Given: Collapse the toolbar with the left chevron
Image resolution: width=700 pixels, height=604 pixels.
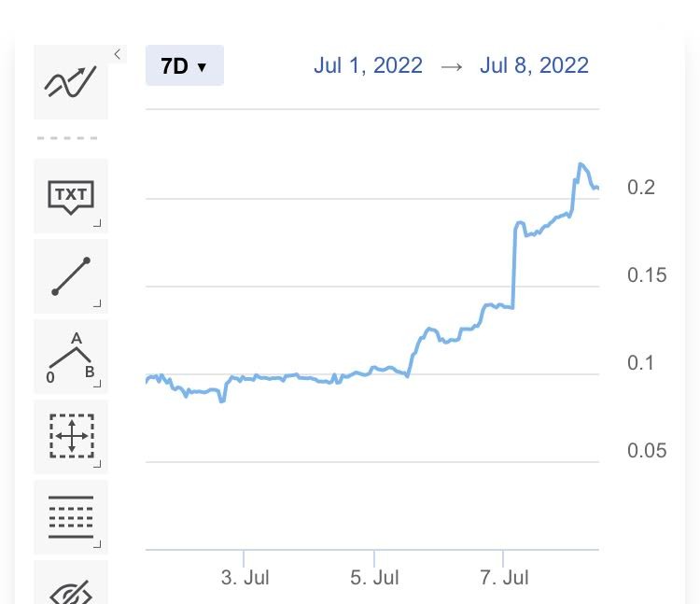Looking at the screenshot, I should point(118,54).
